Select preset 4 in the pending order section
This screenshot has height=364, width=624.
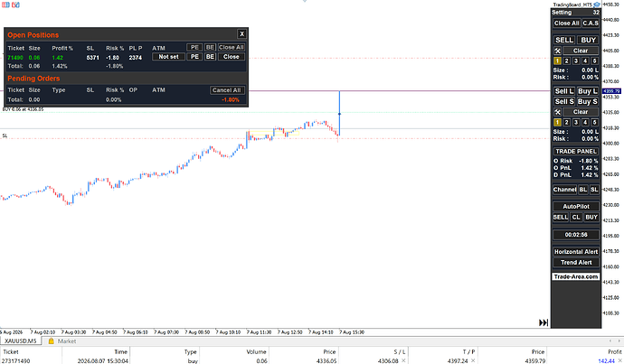585,123
